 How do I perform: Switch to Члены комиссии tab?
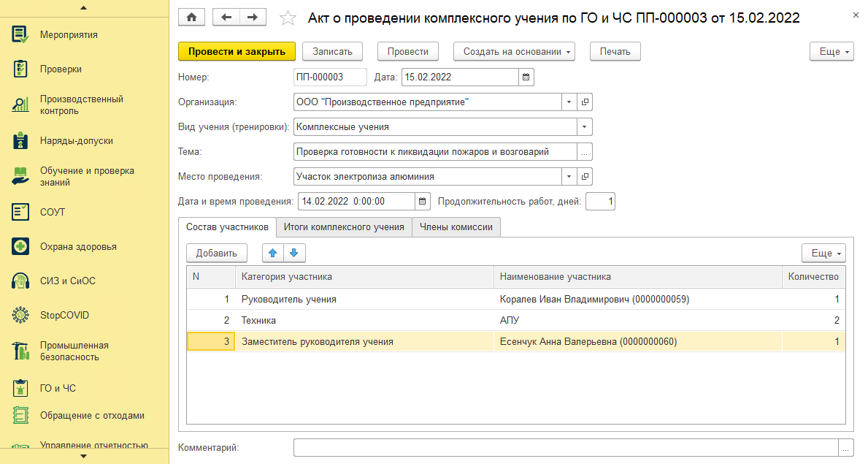[456, 227]
